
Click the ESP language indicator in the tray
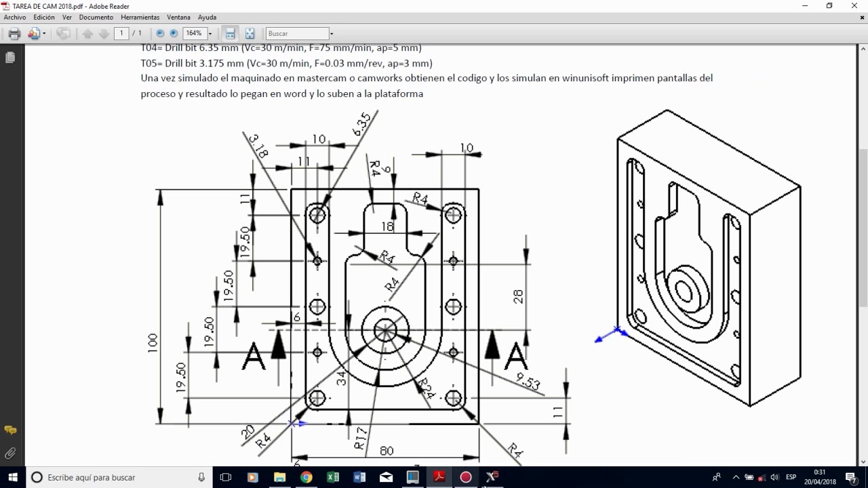[791, 477]
